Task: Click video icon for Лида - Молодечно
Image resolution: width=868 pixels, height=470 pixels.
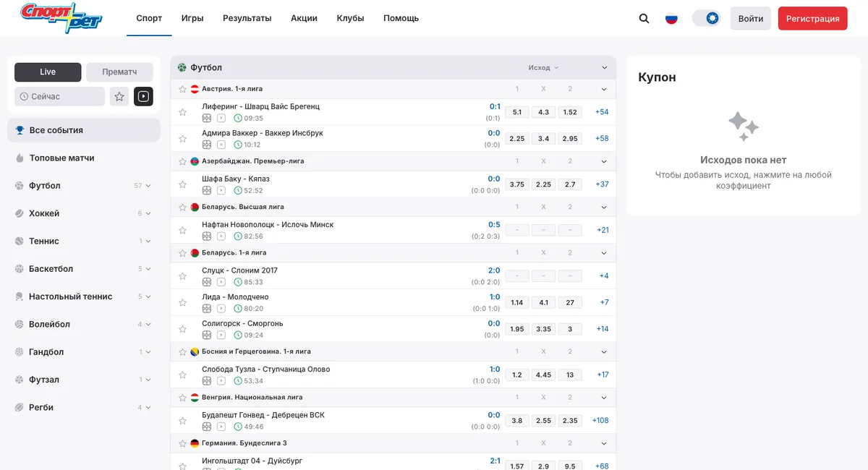Action: 221,309
